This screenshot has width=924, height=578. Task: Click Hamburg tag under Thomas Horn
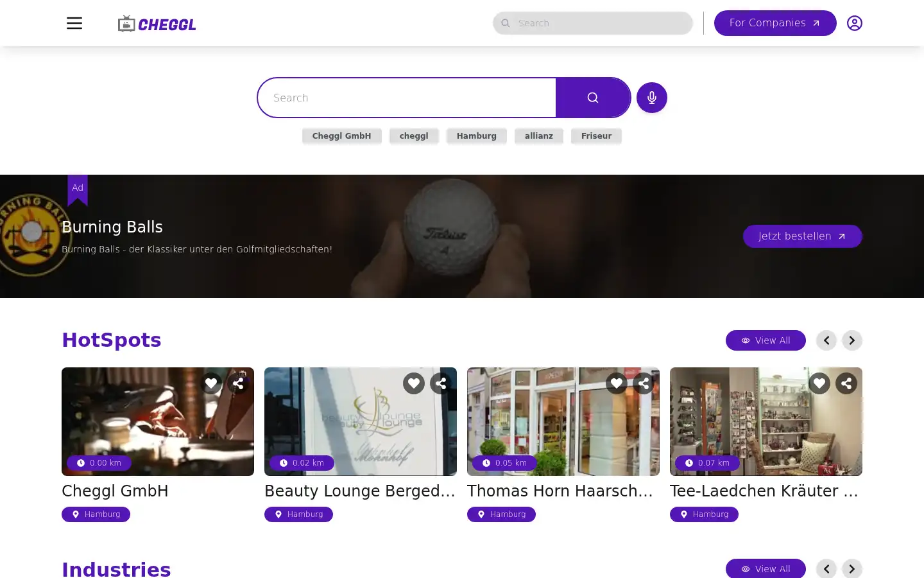(x=501, y=514)
